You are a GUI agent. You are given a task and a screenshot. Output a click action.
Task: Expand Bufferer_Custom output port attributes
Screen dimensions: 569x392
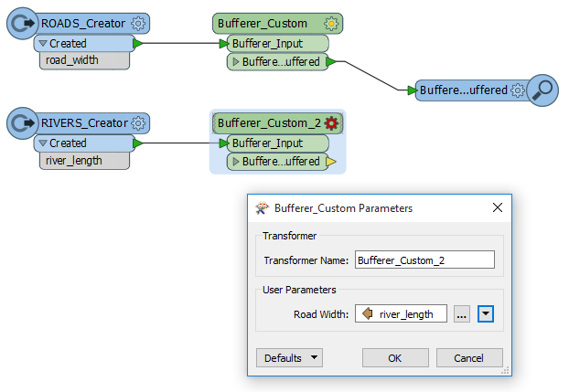point(236,61)
